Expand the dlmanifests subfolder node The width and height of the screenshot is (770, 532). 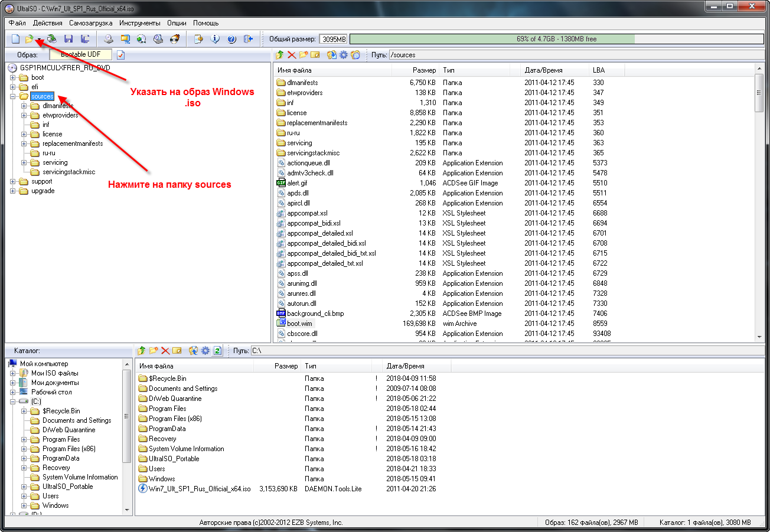[x=24, y=106]
